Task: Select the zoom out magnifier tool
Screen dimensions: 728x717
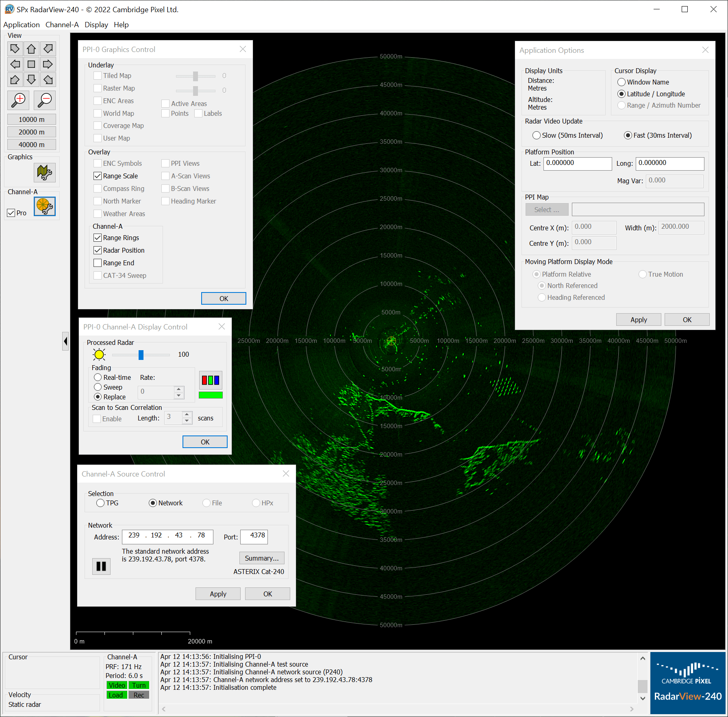Action: tap(44, 100)
